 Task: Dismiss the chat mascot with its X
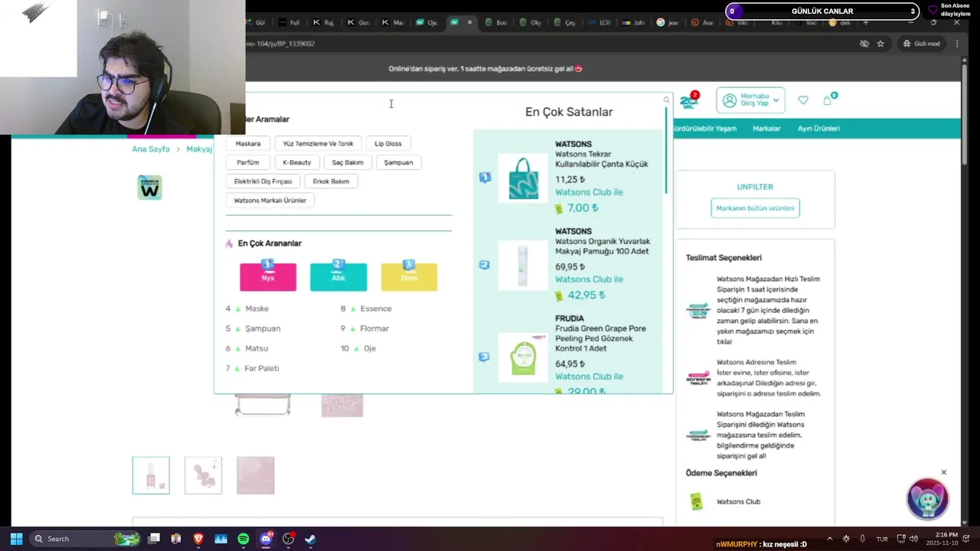click(x=943, y=472)
